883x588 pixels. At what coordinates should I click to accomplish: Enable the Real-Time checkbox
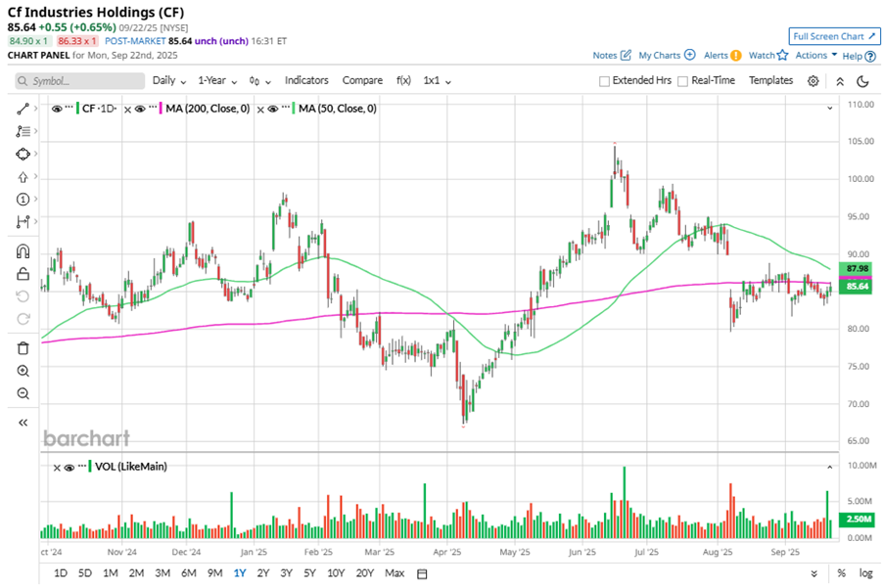(683, 81)
